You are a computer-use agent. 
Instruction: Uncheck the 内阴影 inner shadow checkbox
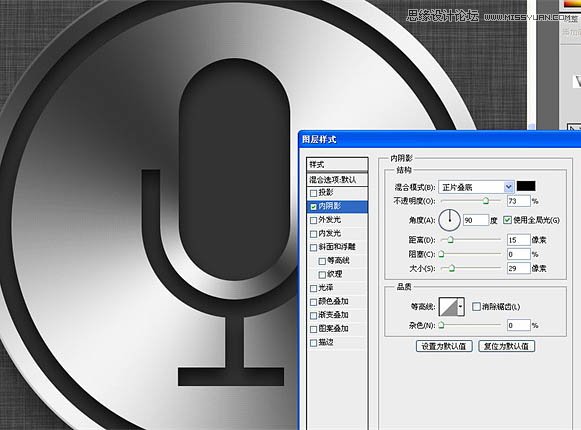[313, 207]
